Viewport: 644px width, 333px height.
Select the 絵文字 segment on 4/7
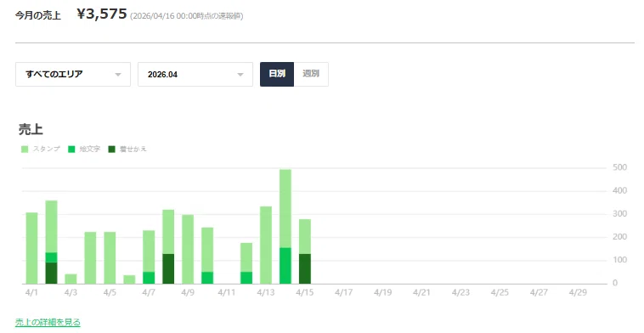point(149,278)
